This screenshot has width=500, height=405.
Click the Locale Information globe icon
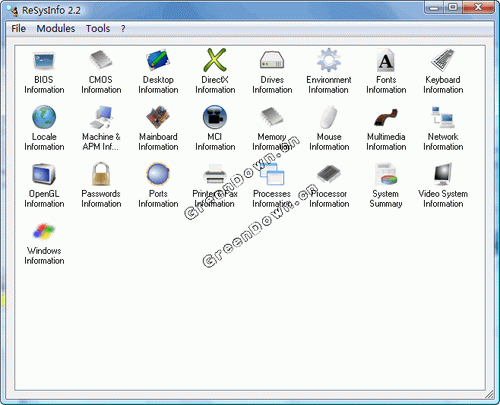coord(44,117)
